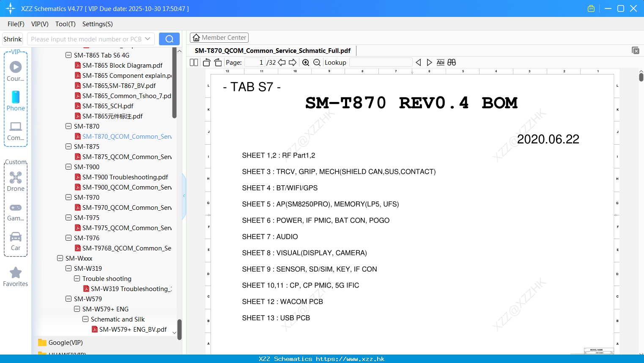Collapse the Trouble shooting node
Viewport: 644px width, 363px height.
[77, 278]
